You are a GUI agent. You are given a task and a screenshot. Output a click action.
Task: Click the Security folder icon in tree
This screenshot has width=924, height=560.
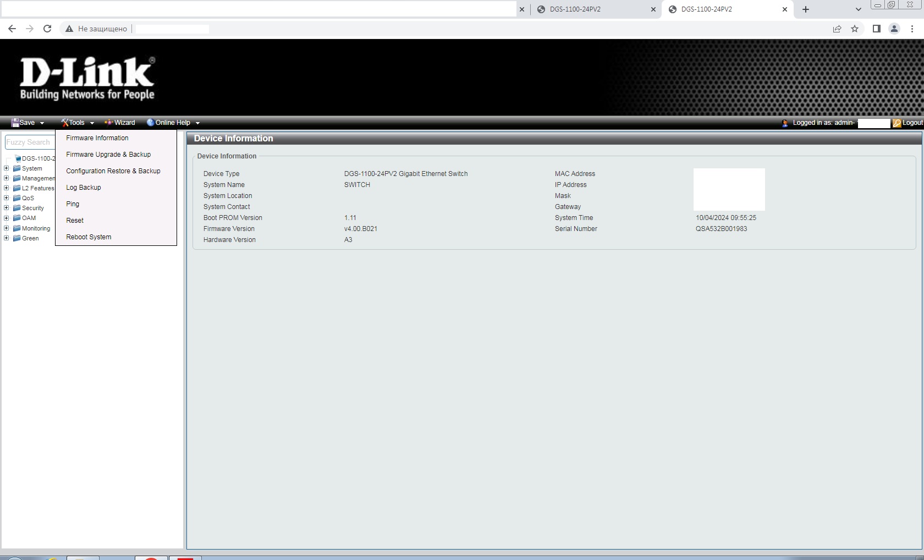click(17, 208)
